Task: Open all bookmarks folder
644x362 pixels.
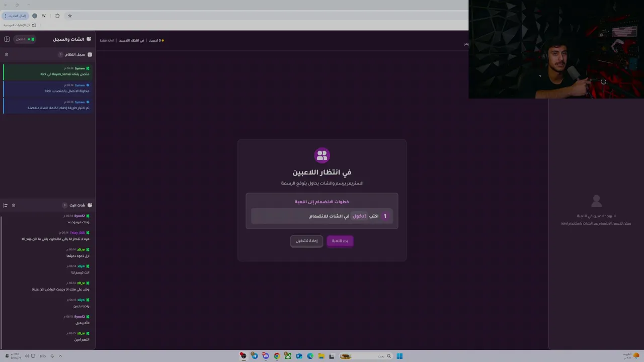Action: [20, 25]
